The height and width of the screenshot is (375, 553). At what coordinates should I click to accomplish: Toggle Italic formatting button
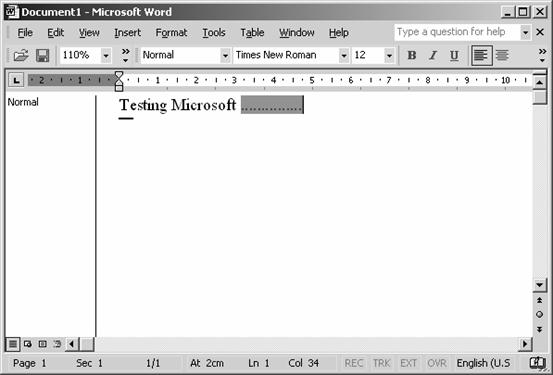pyautogui.click(x=433, y=55)
